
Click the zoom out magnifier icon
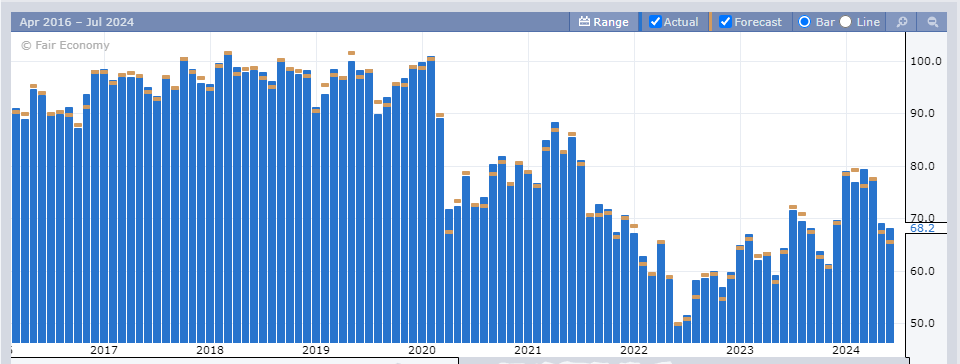pyautogui.click(x=933, y=22)
